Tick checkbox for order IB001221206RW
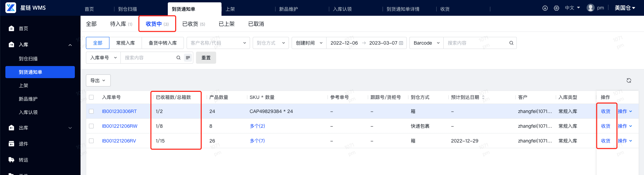644x175 pixels. coord(91,126)
